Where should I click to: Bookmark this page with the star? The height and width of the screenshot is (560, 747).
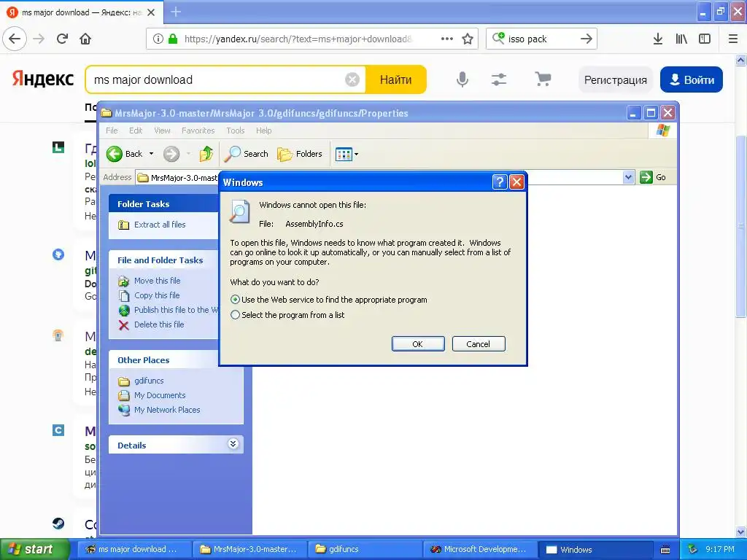468,39
